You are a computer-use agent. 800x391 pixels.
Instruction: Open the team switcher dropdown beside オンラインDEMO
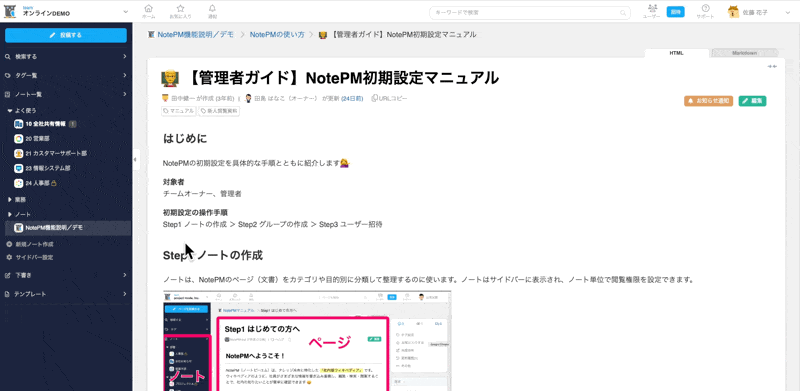click(x=126, y=12)
